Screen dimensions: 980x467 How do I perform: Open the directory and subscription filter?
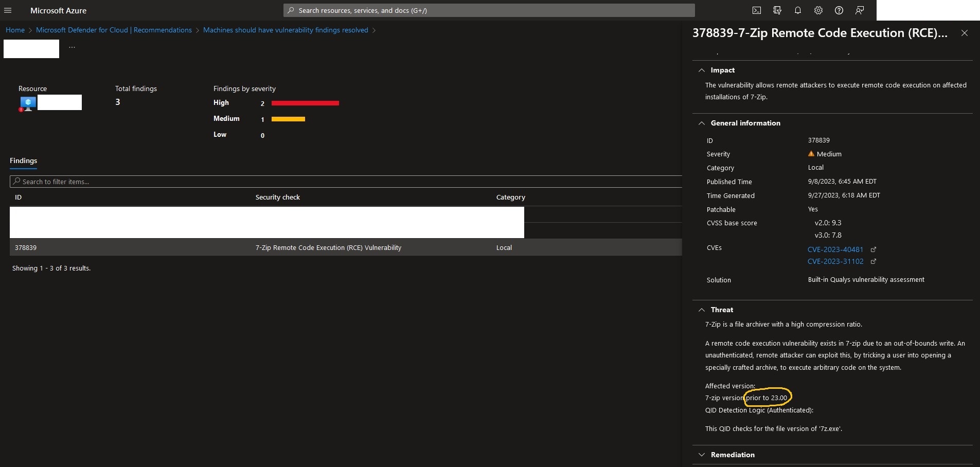click(x=776, y=10)
